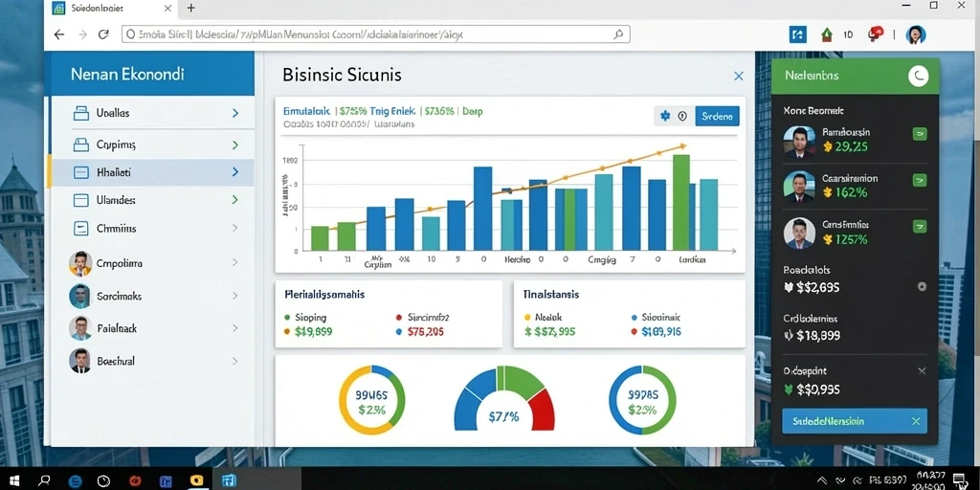Expand the Crypimıs sidebar chevron
This screenshot has width=980, height=490.
[x=235, y=145]
